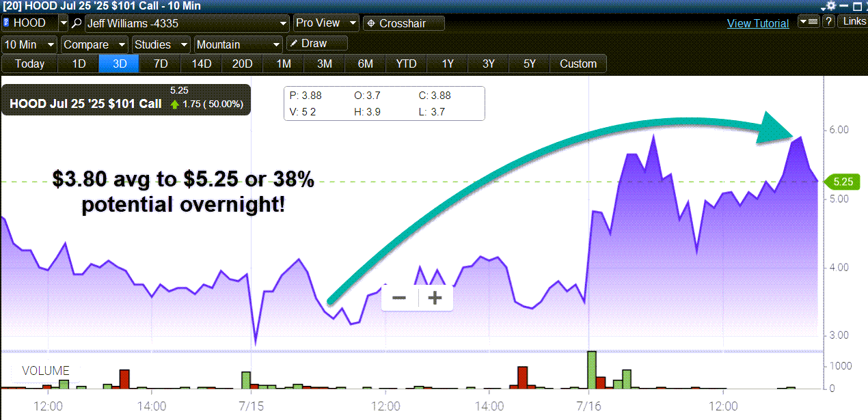
Task: Click the VOLUME panel label
Action: (x=46, y=372)
